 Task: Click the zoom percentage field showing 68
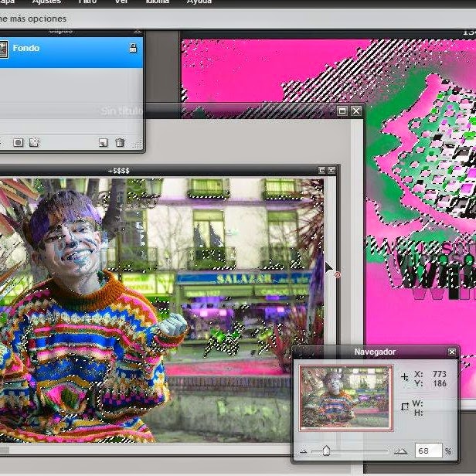427,450
